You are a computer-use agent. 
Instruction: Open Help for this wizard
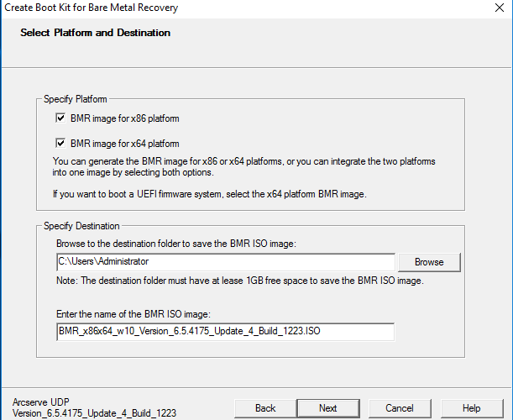tap(472, 408)
